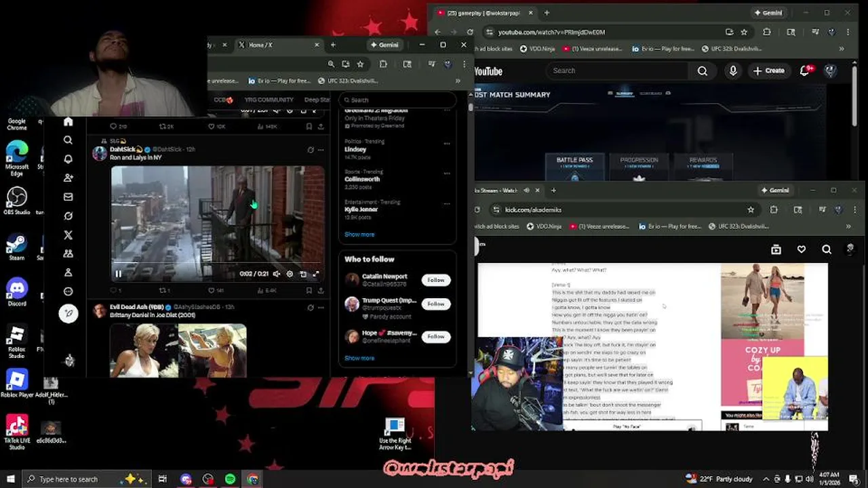Show more under Who to follow
868x488 pixels.
tap(359, 358)
